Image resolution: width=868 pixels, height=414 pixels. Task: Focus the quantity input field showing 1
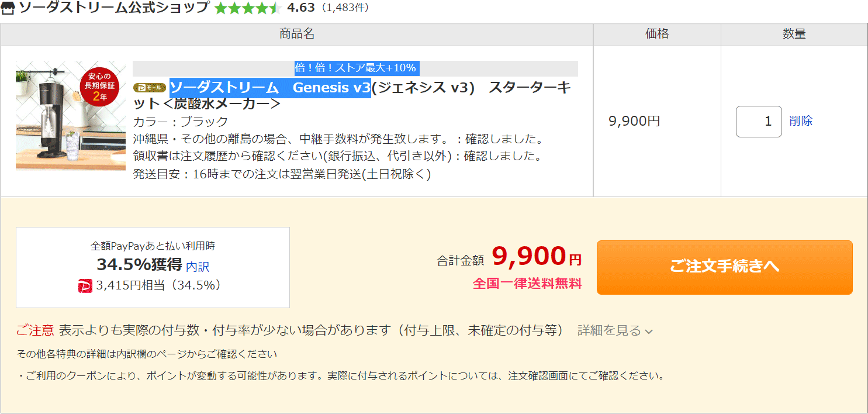759,122
